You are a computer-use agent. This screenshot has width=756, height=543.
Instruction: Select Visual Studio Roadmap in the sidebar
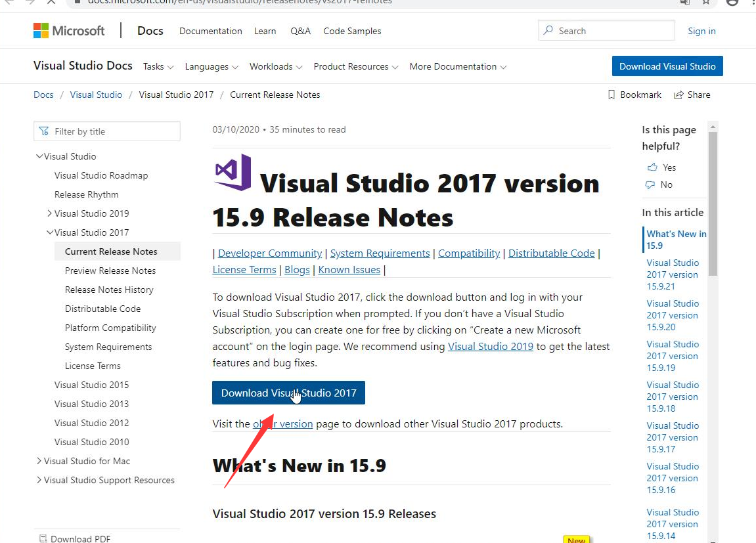click(x=101, y=175)
